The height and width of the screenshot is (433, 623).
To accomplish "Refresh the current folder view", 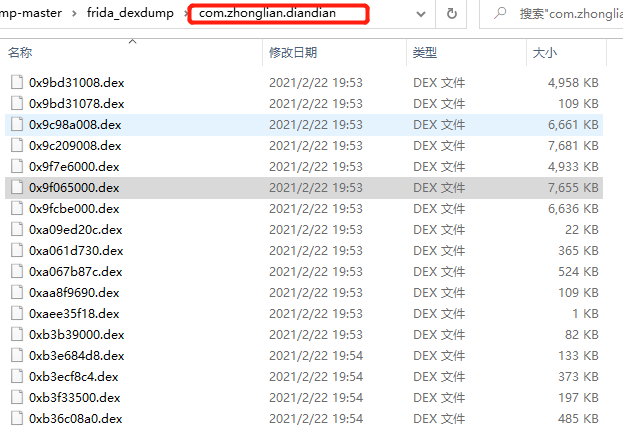I will pyautogui.click(x=451, y=14).
